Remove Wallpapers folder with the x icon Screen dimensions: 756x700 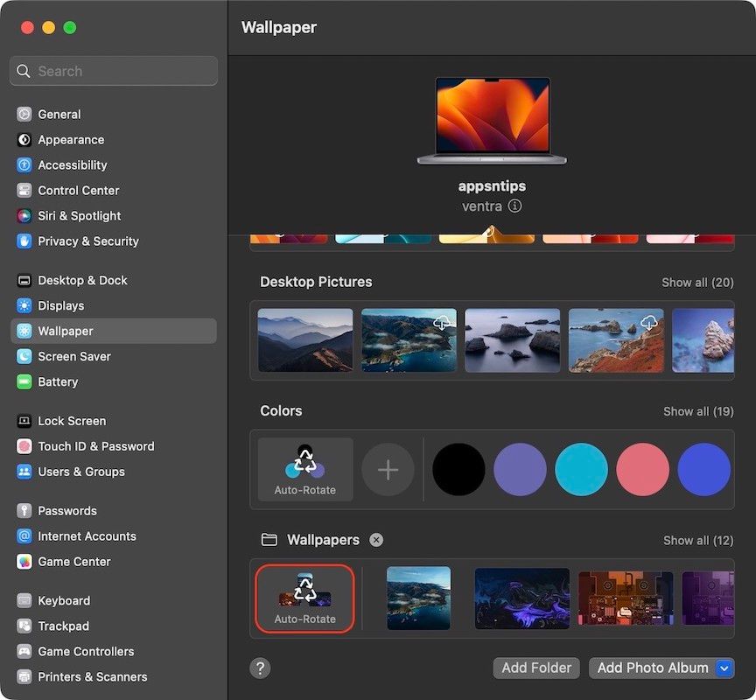[376, 540]
